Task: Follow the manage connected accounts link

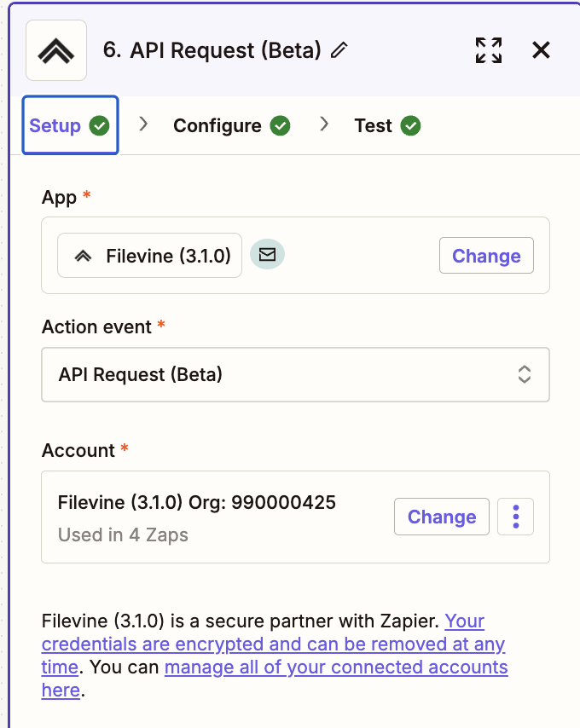Action: pyautogui.click(x=336, y=667)
